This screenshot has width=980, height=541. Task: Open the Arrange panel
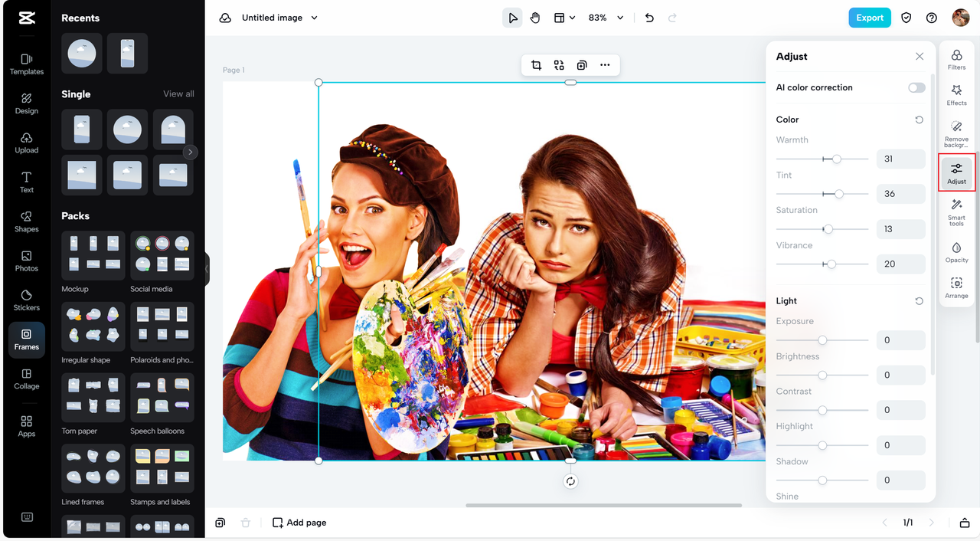pyautogui.click(x=956, y=288)
